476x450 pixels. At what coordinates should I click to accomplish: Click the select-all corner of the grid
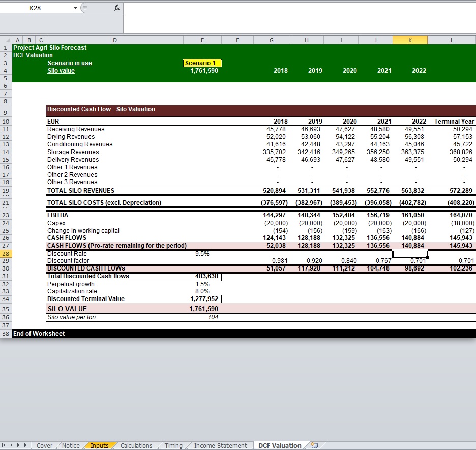click(6, 40)
